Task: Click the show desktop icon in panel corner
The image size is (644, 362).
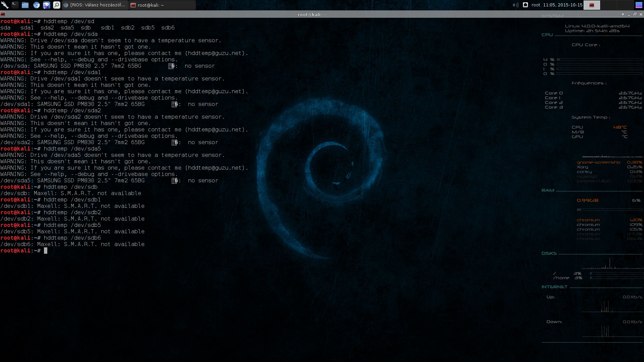Action: pyautogui.click(x=639, y=5)
